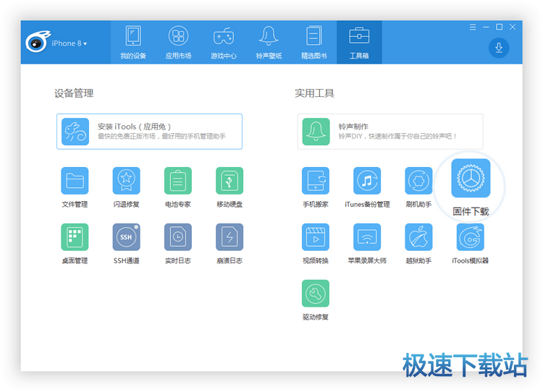This screenshot has width=543, height=392.
Task: Close the iTools window
Action: [x=513, y=27]
